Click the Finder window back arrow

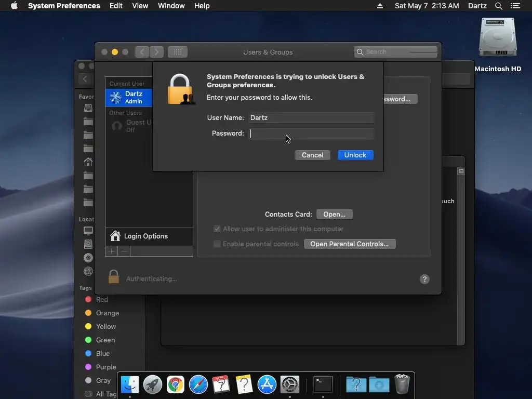click(85, 79)
